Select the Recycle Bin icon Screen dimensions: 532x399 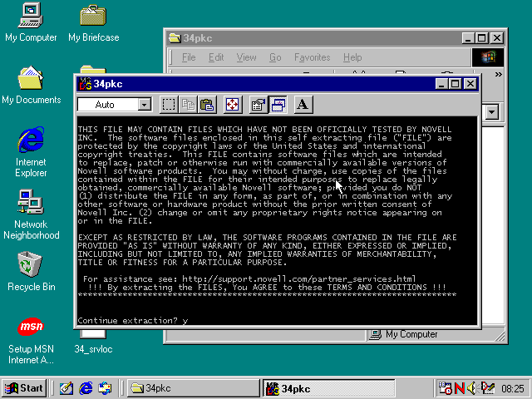tap(31, 272)
